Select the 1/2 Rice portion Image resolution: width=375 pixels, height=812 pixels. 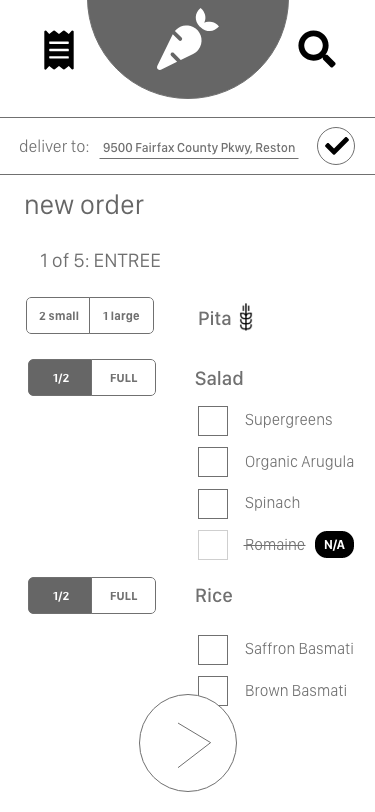tap(60, 596)
